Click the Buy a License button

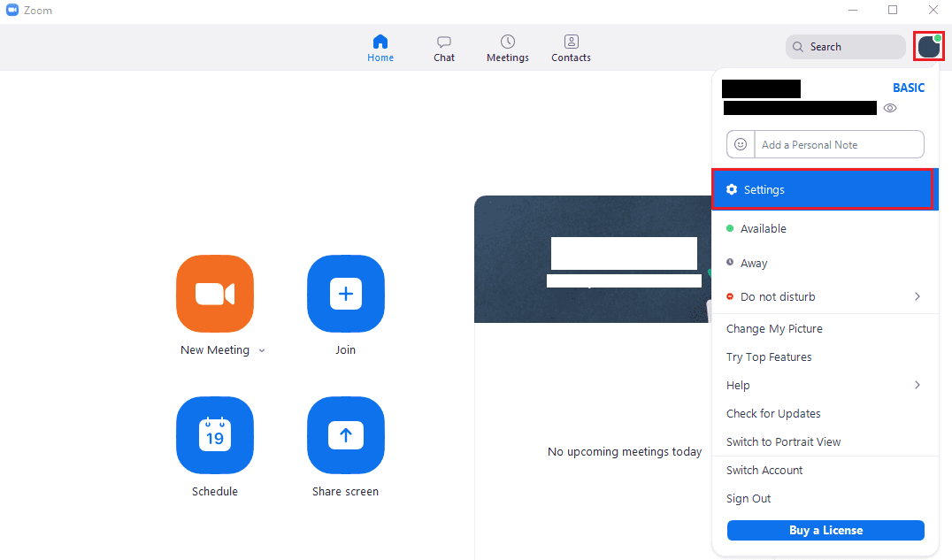825,530
